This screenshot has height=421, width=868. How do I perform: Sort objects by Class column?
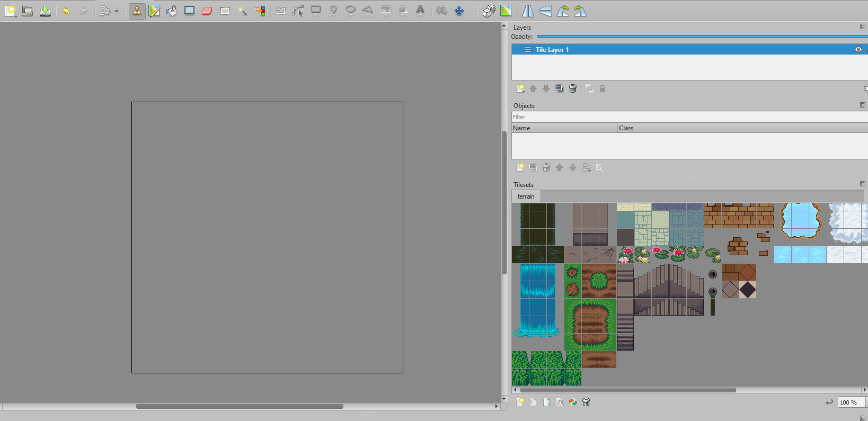pos(743,128)
